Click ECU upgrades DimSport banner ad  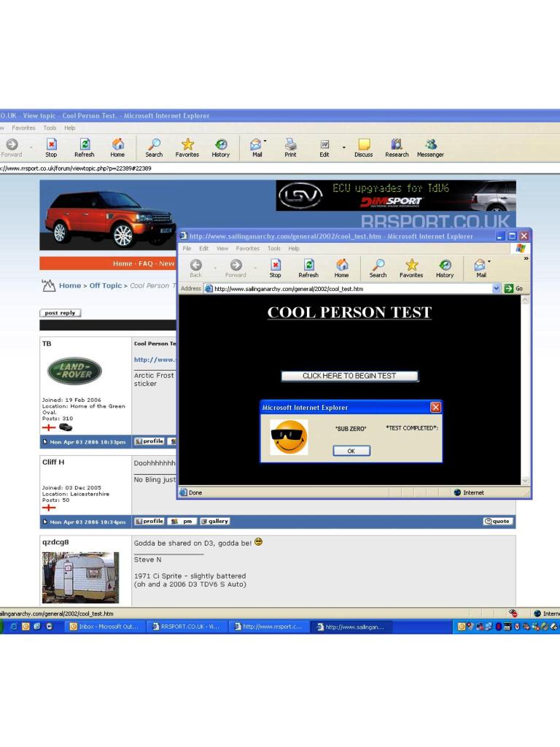tap(396, 196)
